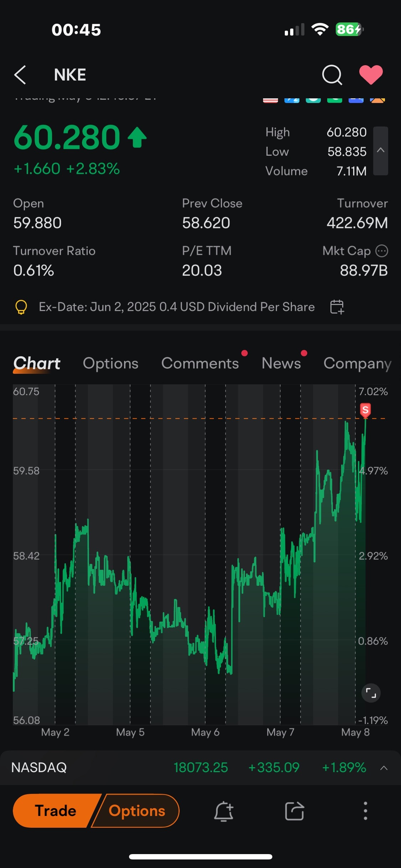401x868 pixels.
Task: Tap the Mkt Cap value 88.97B
Action: 364,270
